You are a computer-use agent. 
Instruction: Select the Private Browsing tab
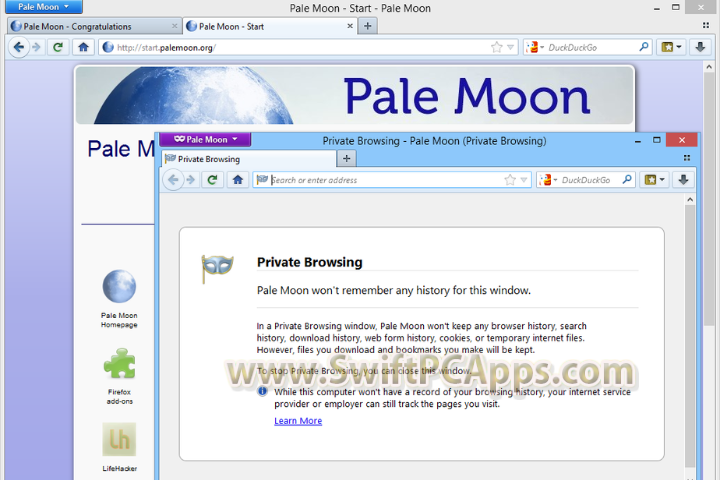(x=249, y=159)
